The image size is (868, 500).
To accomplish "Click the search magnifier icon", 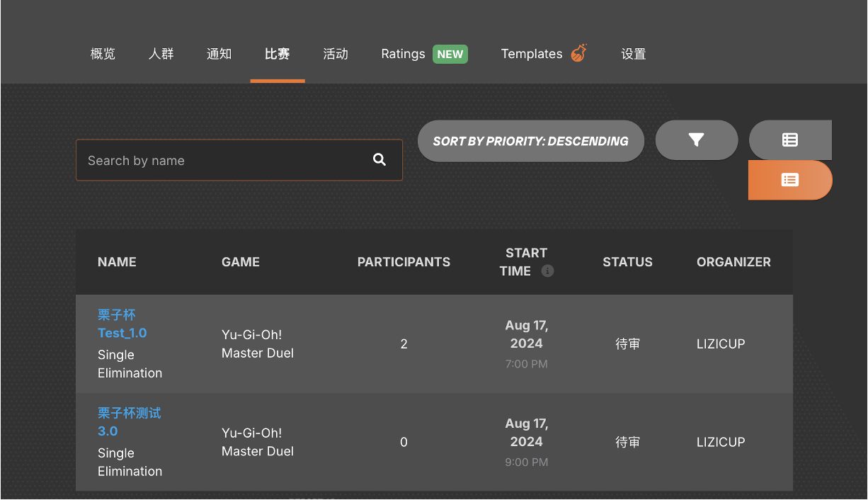I will [379, 160].
